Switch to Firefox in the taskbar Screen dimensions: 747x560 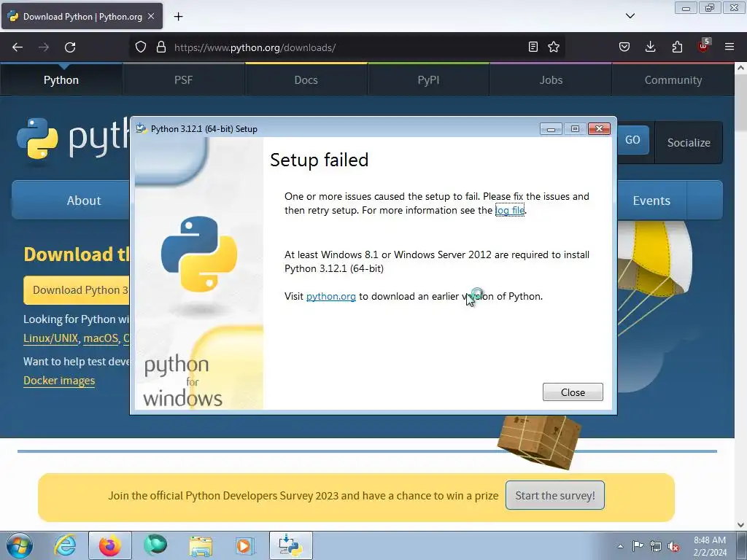coord(110,545)
